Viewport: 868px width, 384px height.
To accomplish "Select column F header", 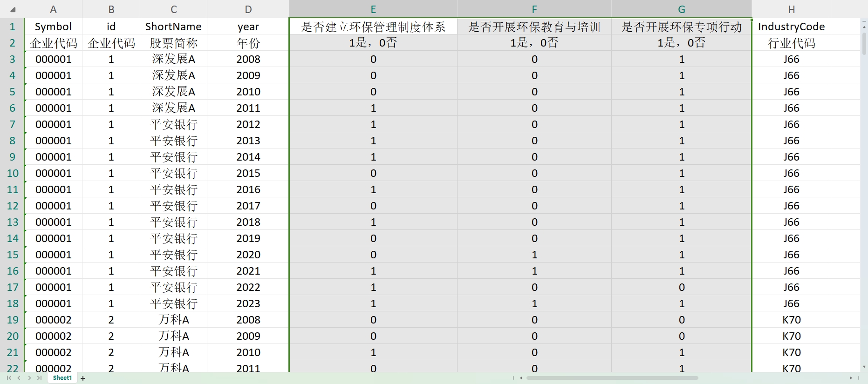I will (534, 9).
